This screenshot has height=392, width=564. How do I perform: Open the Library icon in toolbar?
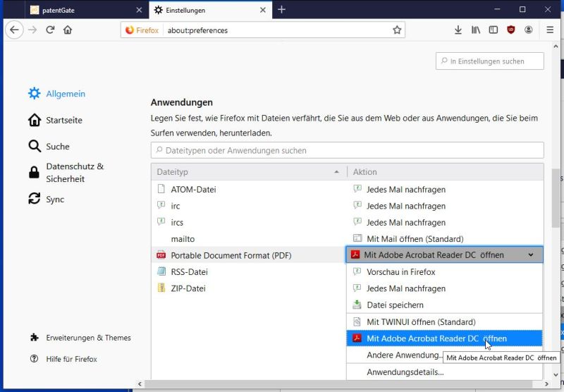click(x=475, y=30)
